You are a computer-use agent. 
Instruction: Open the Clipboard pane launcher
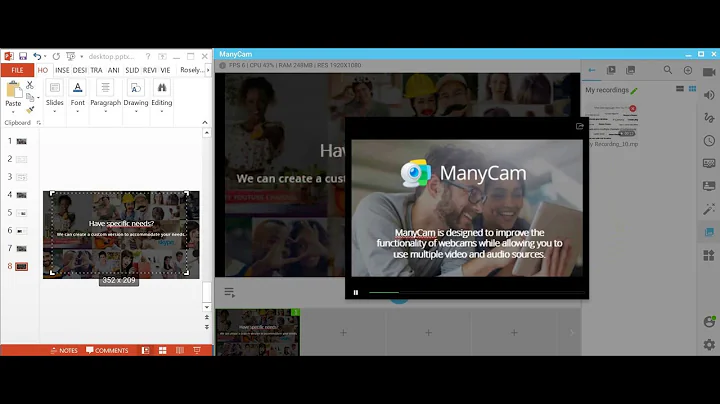click(39, 123)
